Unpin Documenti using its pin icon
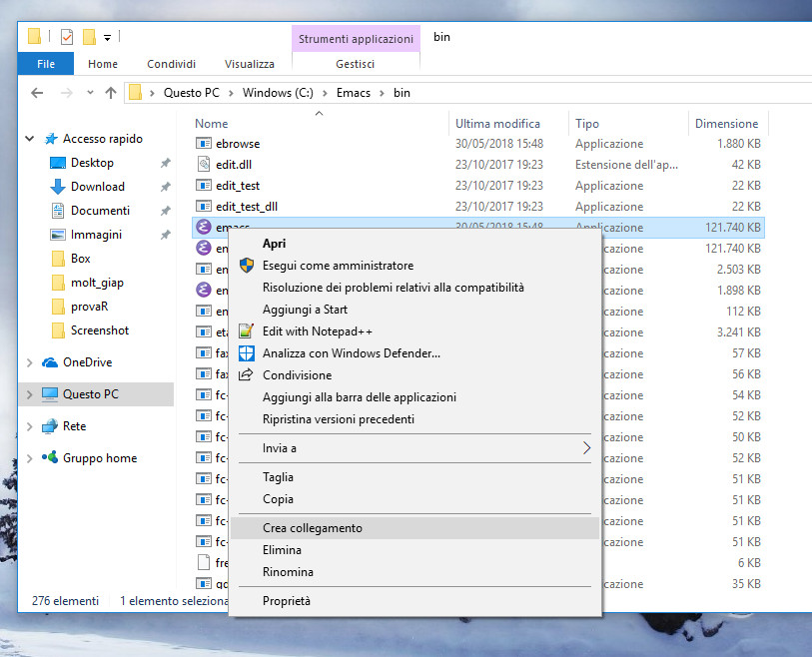This screenshot has height=657, width=812. (165, 211)
